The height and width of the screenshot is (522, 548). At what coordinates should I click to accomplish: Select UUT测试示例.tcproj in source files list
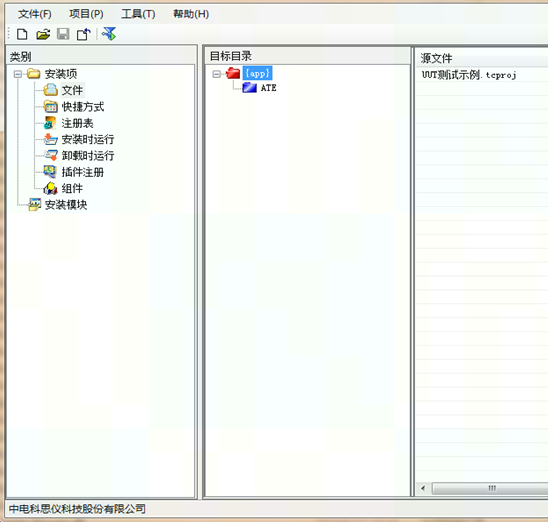click(469, 74)
